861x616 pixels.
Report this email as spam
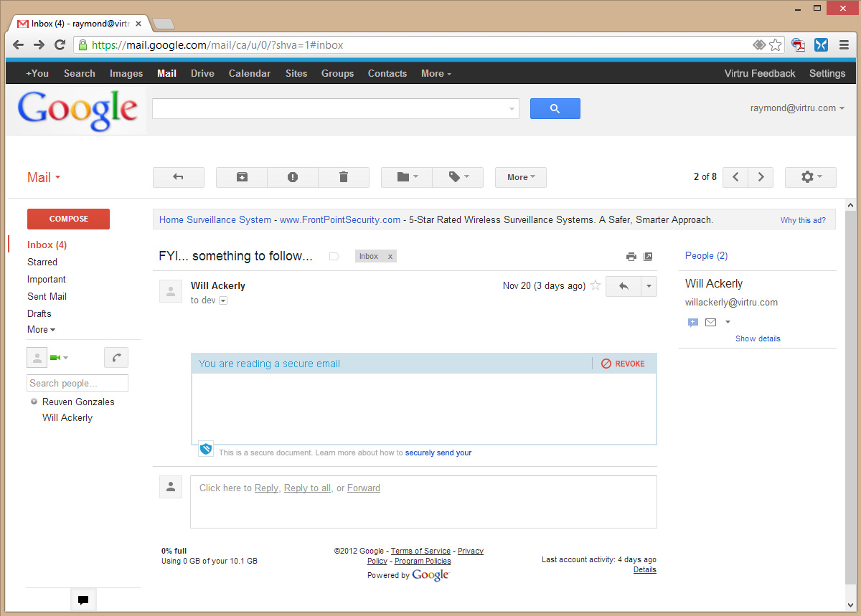point(293,177)
